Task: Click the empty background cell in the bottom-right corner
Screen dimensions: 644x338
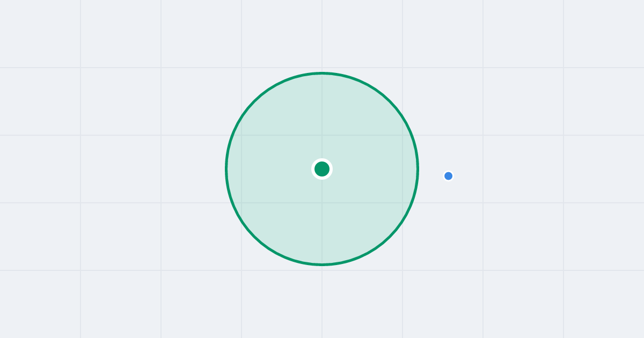Action: 604,304
